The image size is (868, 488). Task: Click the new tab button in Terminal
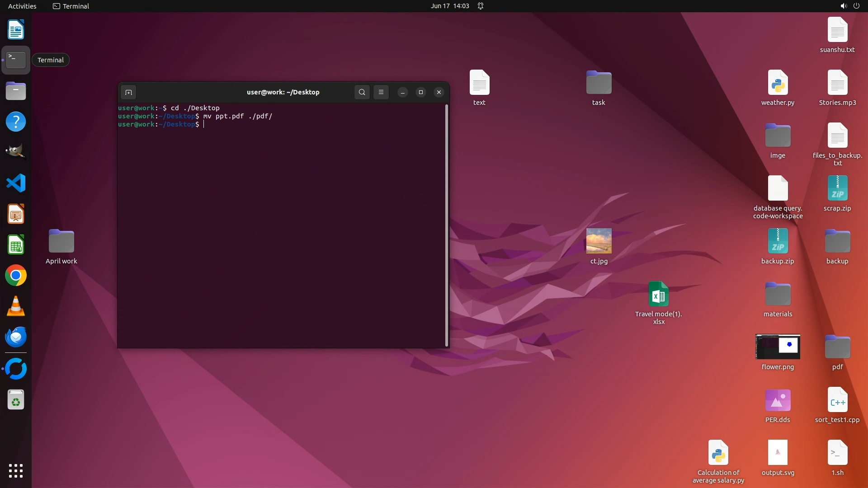click(128, 92)
